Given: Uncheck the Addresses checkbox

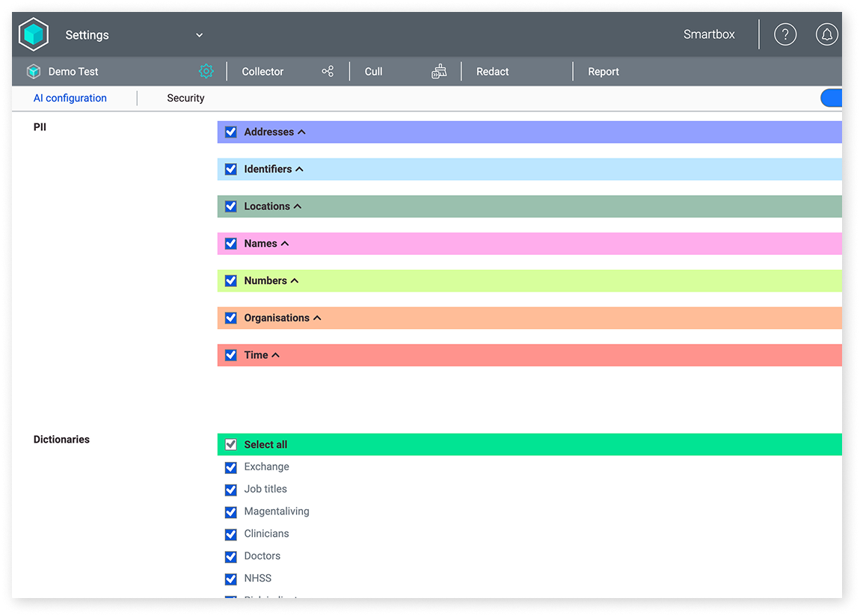Looking at the screenshot, I should [x=230, y=132].
